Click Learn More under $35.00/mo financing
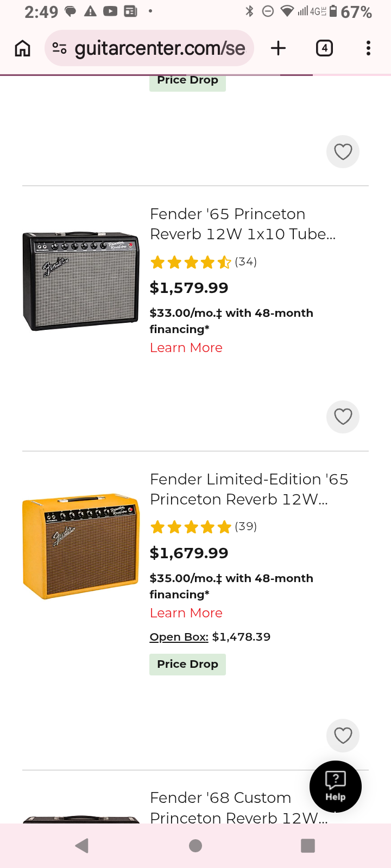 [186, 613]
